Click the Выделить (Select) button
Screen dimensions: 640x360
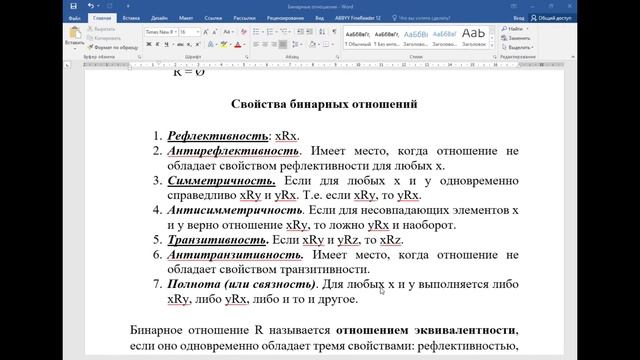[518, 47]
